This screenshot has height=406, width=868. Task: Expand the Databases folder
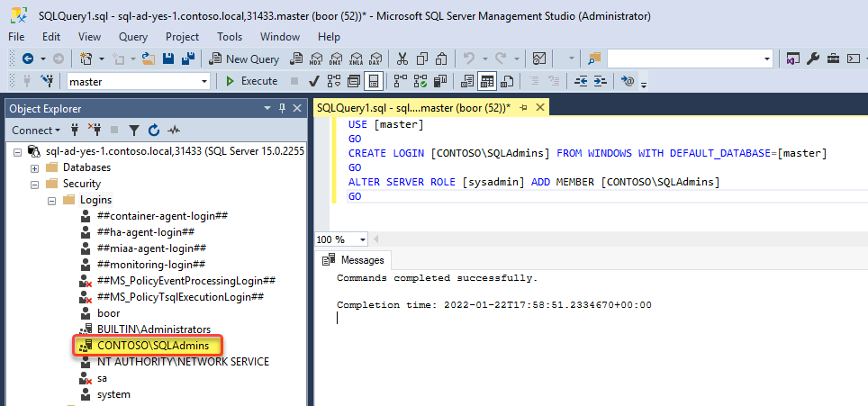[x=34, y=167]
